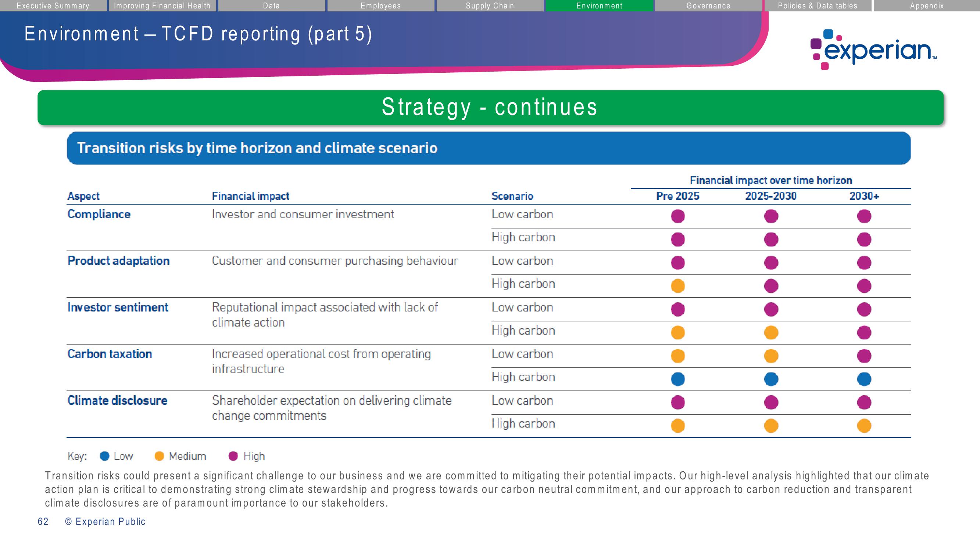This screenshot has width=980, height=551.
Task: Click the 2030+ column header
Action: pyautogui.click(x=864, y=196)
